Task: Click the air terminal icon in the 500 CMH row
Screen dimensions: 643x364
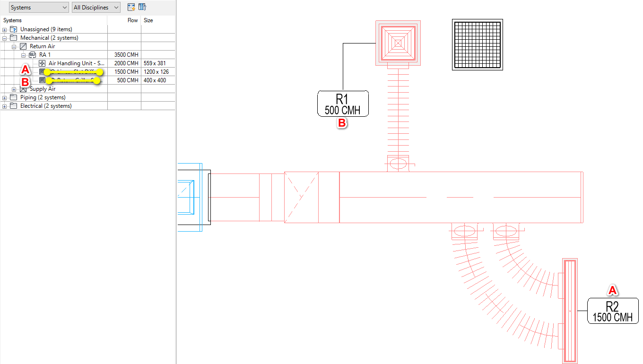Action: coord(42,80)
